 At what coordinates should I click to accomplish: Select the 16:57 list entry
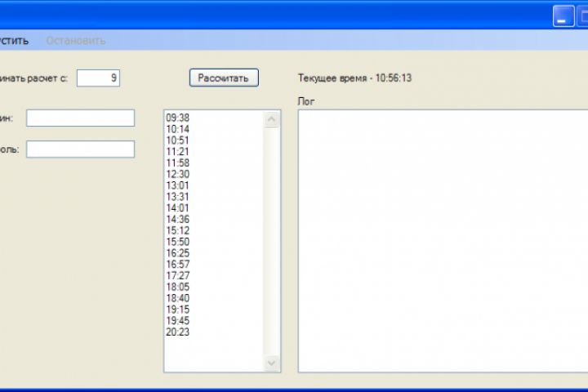178,264
